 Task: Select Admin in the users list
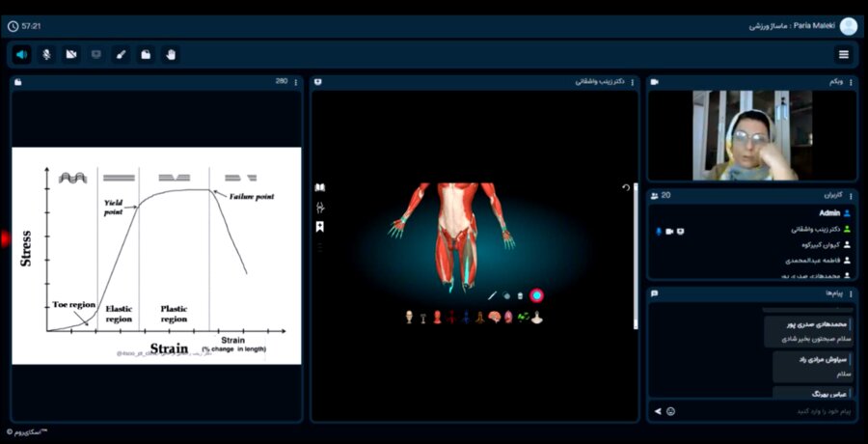[x=829, y=212]
